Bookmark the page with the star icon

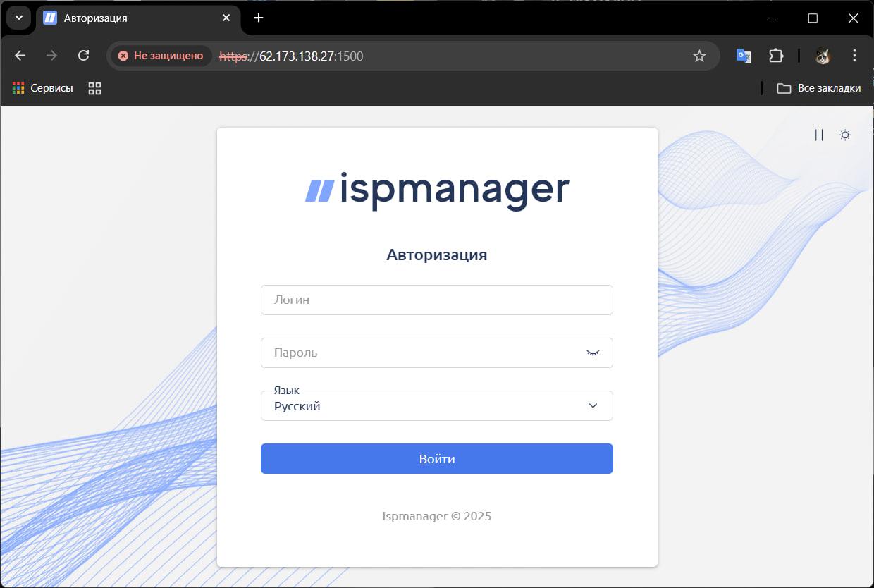699,55
